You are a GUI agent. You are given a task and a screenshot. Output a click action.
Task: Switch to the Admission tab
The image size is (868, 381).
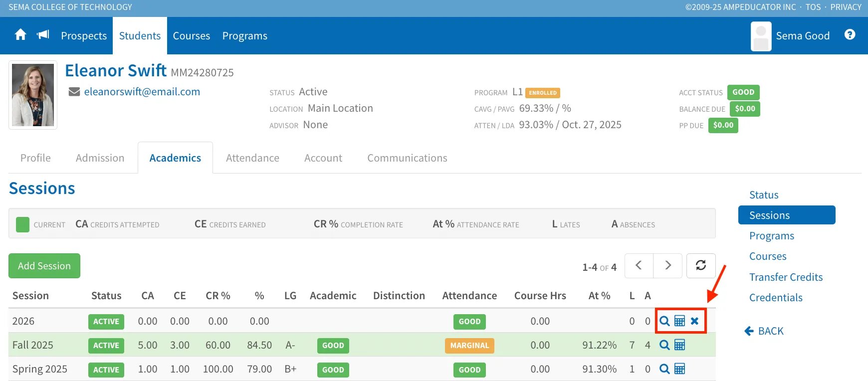pyautogui.click(x=100, y=158)
